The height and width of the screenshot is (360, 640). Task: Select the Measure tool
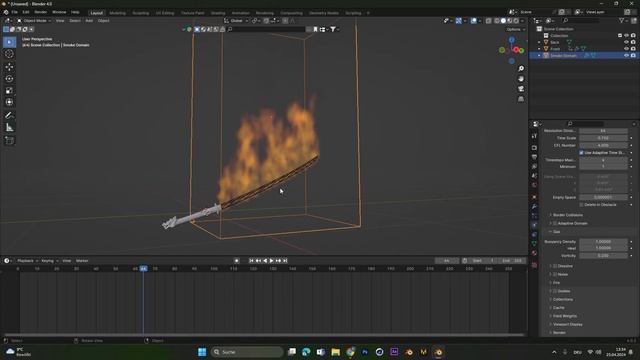pyautogui.click(x=9, y=128)
